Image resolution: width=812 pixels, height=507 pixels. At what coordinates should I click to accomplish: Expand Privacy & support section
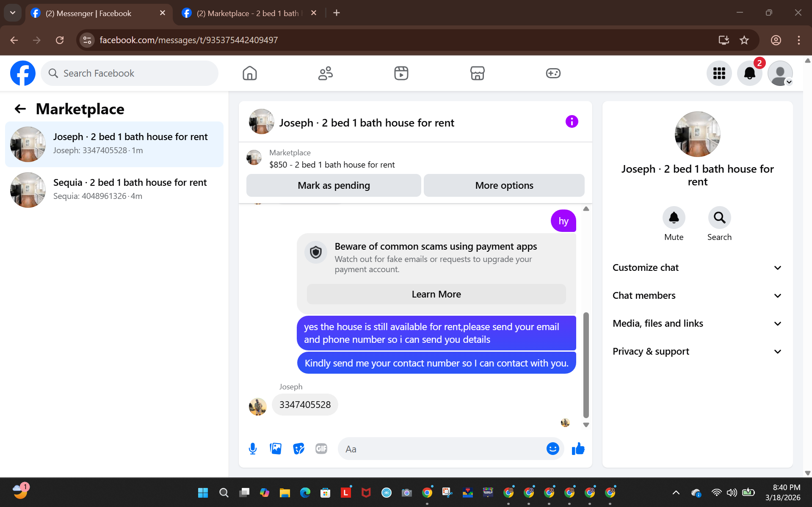697,351
